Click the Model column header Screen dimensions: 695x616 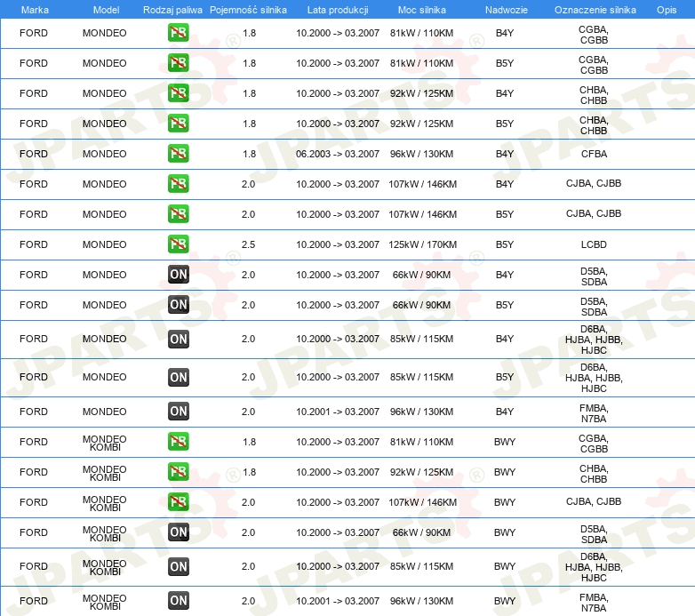click(x=106, y=10)
